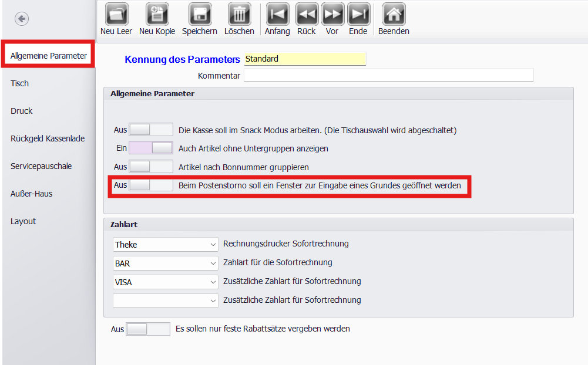Enable Snack Modus toggle
588x365 pixels.
point(151,130)
